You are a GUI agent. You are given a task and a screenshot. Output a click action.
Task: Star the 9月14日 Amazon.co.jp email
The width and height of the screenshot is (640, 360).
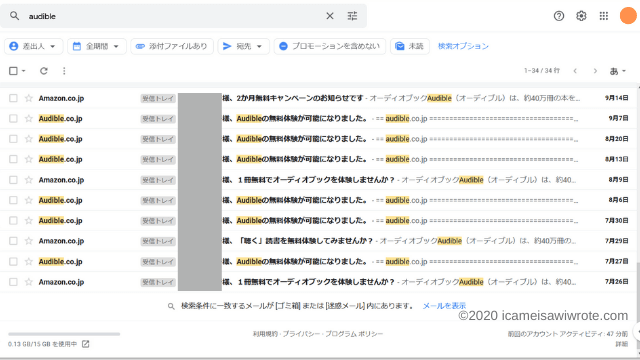click(29, 98)
